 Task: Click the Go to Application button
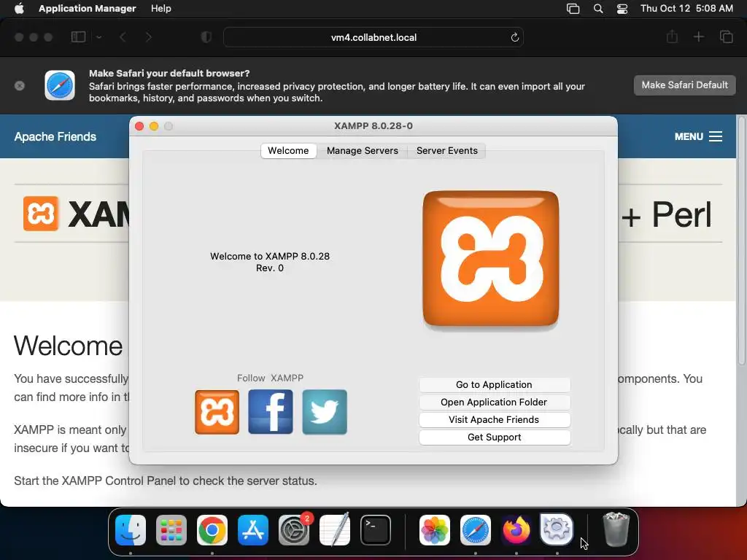[x=495, y=385]
